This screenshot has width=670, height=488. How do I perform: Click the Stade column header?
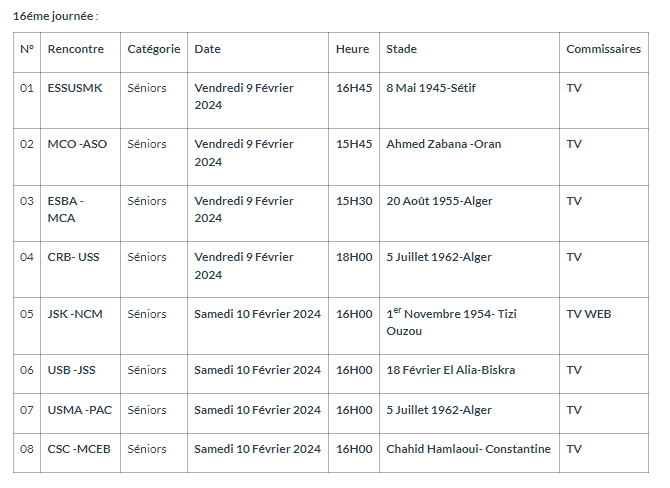pos(401,49)
